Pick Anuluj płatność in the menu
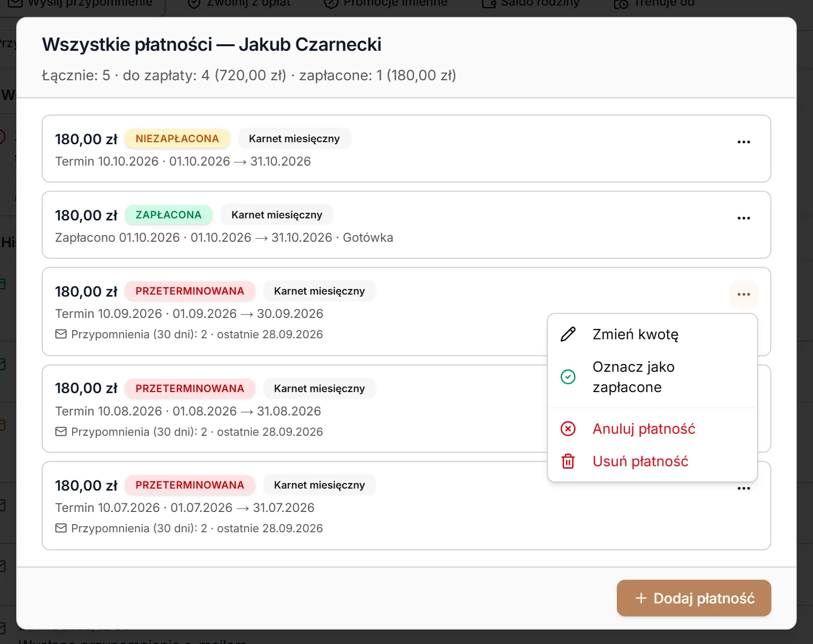Image resolution: width=813 pixels, height=644 pixels. [x=652, y=429]
